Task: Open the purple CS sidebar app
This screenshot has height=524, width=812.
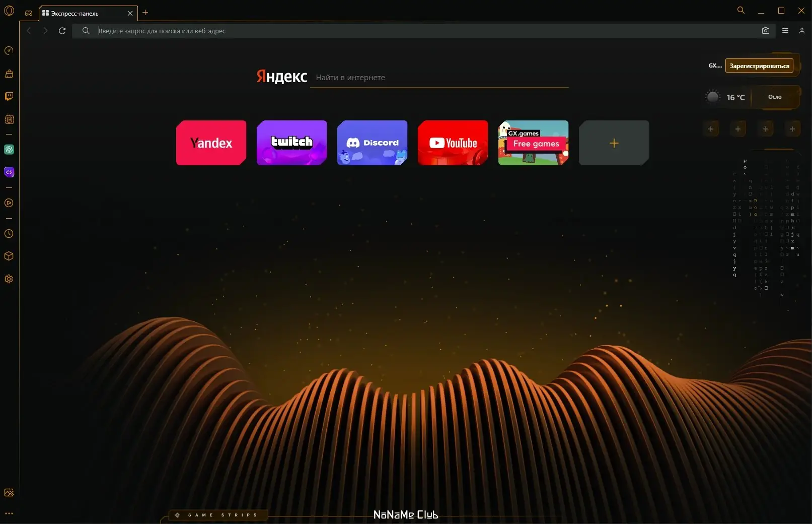Action: pos(9,172)
